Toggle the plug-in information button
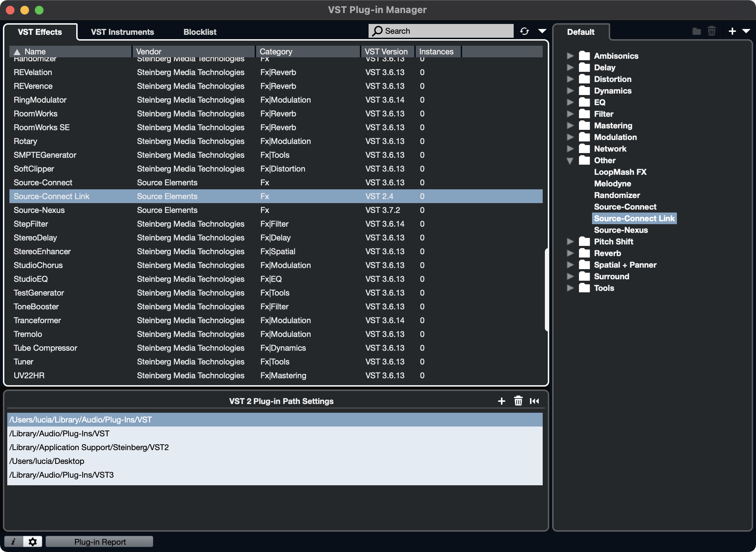This screenshot has width=756, height=552. coord(13,541)
